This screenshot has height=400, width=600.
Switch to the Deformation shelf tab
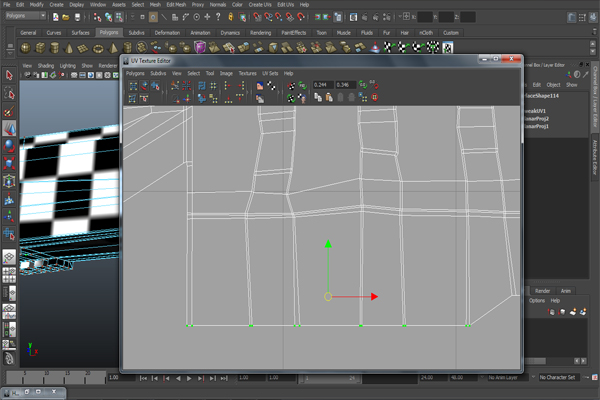[x=167, y=33]
